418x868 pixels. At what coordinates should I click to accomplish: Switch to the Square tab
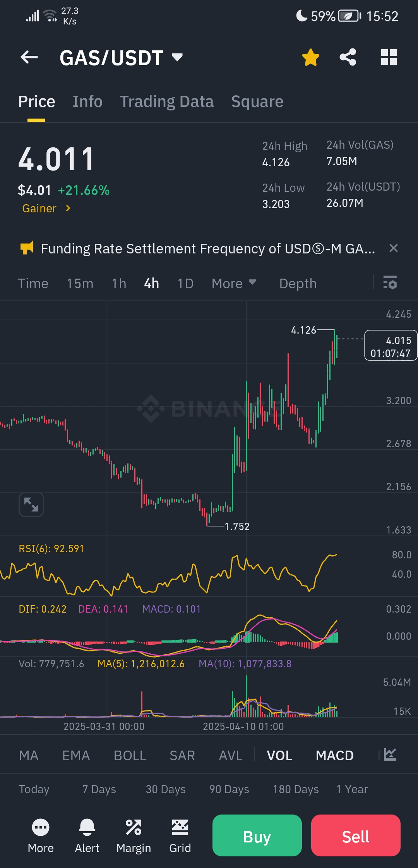coord(257,102)
